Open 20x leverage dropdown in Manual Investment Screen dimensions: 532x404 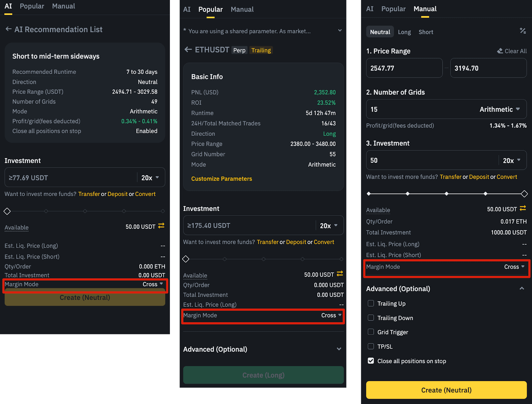tap(511, 160)
